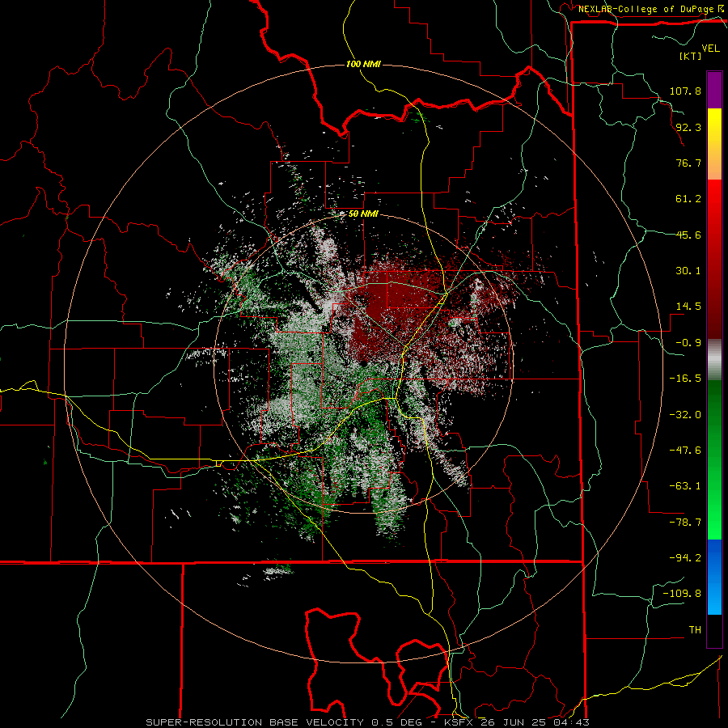
Task: Pick the purple segment of velocity color bar
Action: click(x=714, y=90)
